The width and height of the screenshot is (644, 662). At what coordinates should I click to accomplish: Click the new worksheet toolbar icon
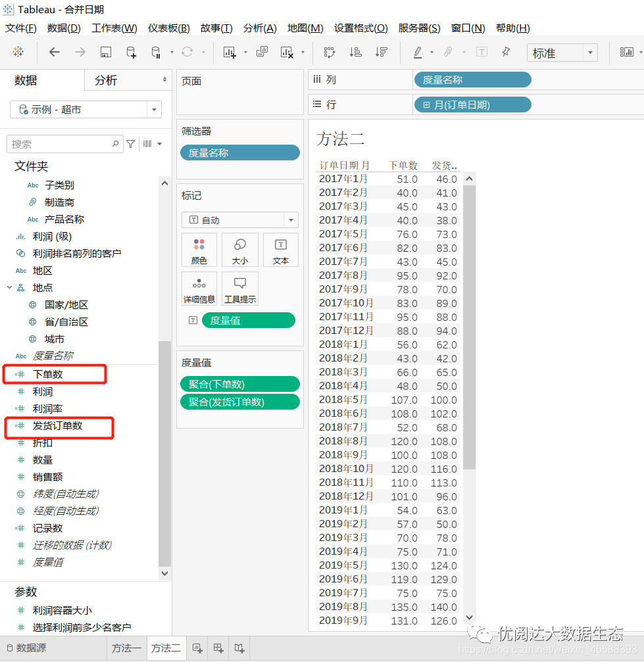coord(230,53)
